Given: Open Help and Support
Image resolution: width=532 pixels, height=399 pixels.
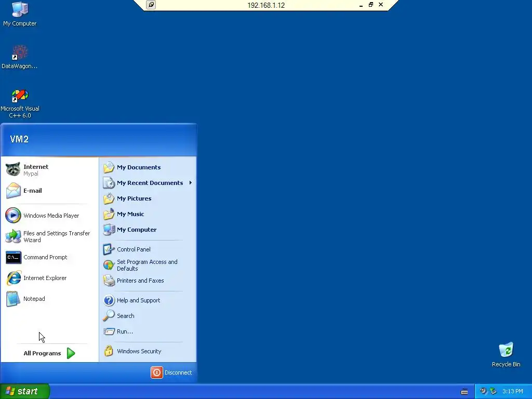Looking at the screenshot, I should [x=148, y=300].
